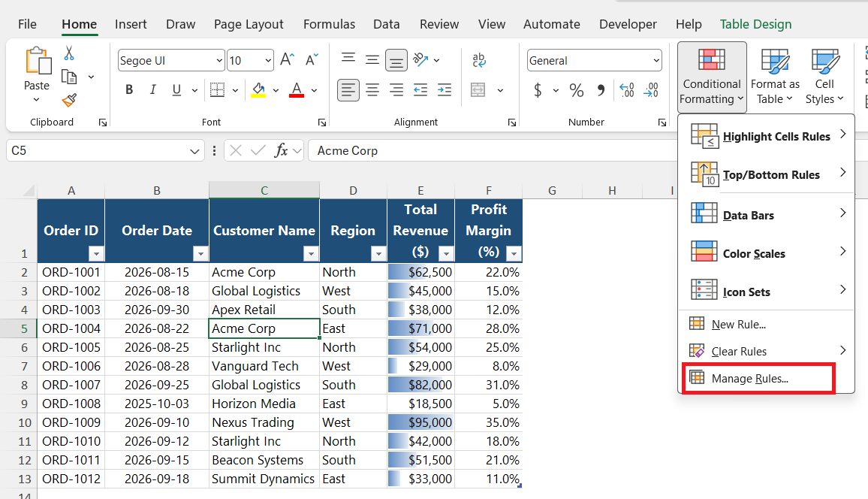This screenshot has width=868, height=499.
Task: Open the File tab
Action: (x=27, y=24)
